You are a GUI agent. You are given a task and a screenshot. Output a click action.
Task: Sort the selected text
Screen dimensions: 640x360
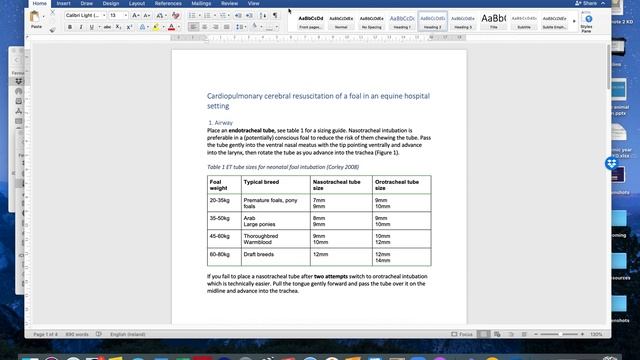pyautogui.click(x=263, y=16)
